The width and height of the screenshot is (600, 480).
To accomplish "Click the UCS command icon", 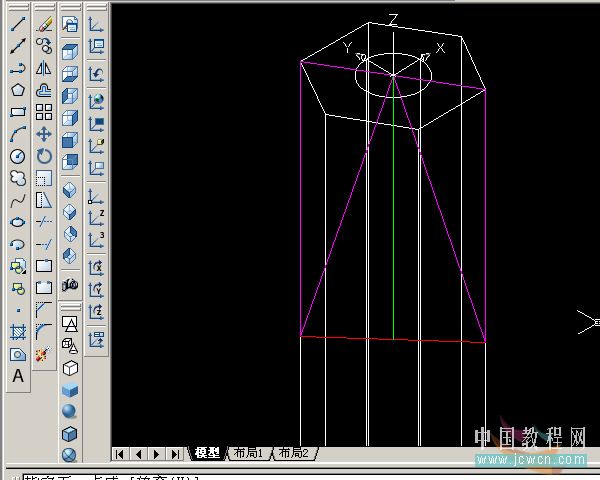I will [96, 24].
